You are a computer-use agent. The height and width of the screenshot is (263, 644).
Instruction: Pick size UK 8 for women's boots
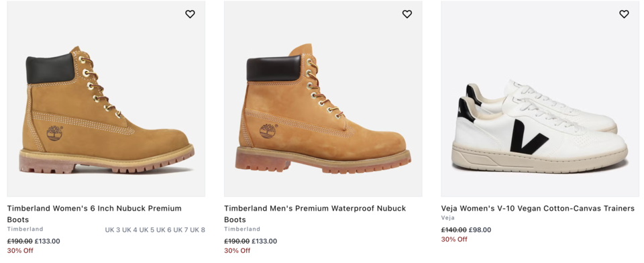pyautogui.click(x=197, y=229)
